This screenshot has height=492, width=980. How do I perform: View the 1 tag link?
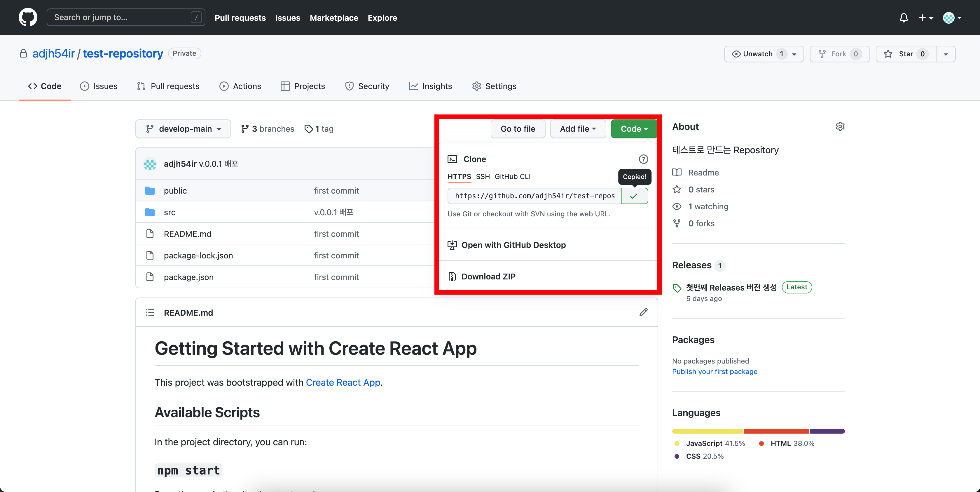(x=319, y=129)
